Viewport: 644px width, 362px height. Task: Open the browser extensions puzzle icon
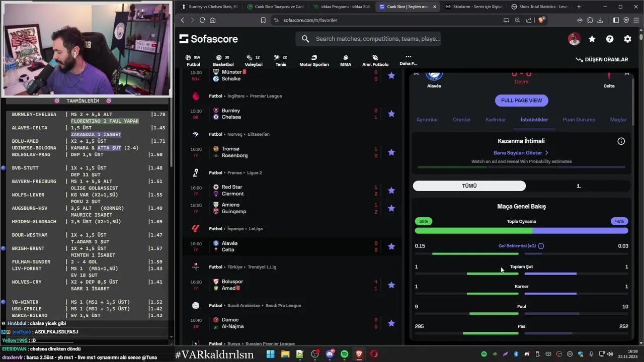pos(590,20)
